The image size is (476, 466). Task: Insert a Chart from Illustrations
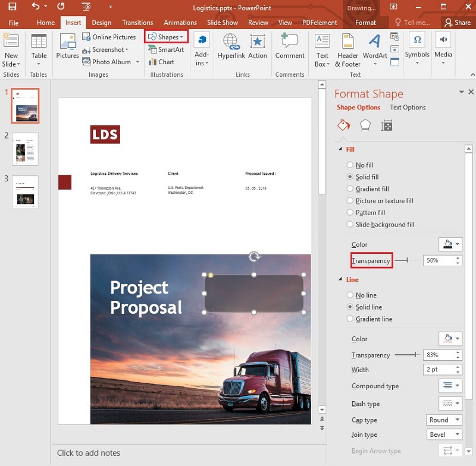click(x=161, y=62)
